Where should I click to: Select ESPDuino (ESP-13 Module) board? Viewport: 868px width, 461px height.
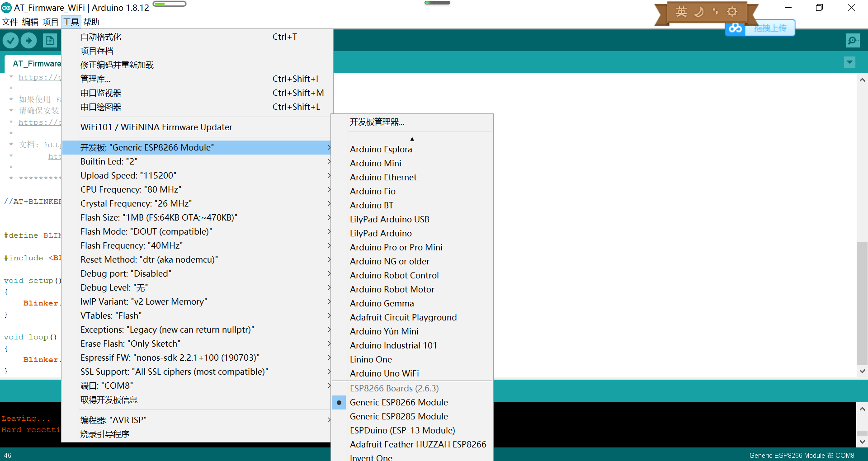(x=402, y=430)
